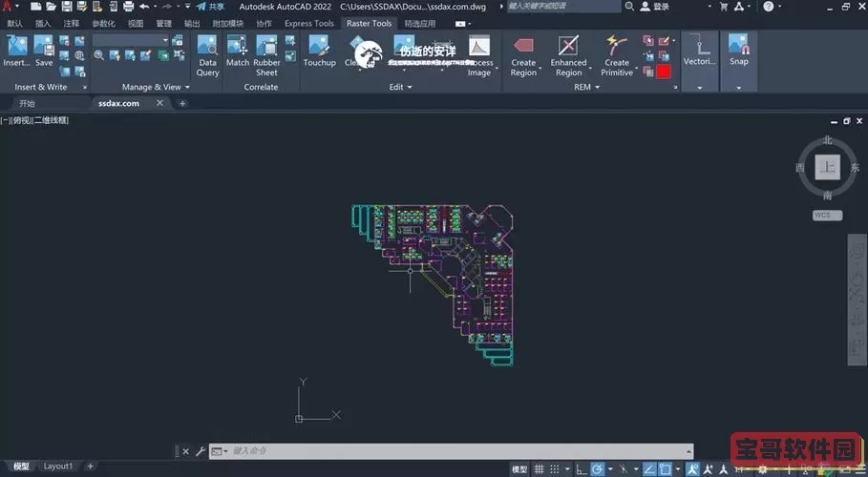The image size is (868, 477).
Task: Open the Create Region dropdown arrow
Action: [x=540, y=68]
